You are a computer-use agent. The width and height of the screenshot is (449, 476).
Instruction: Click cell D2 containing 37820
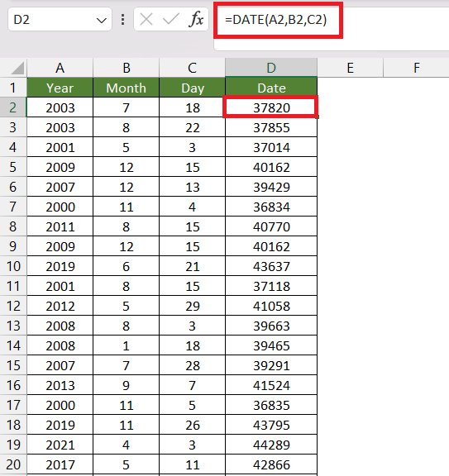(271, 107)
